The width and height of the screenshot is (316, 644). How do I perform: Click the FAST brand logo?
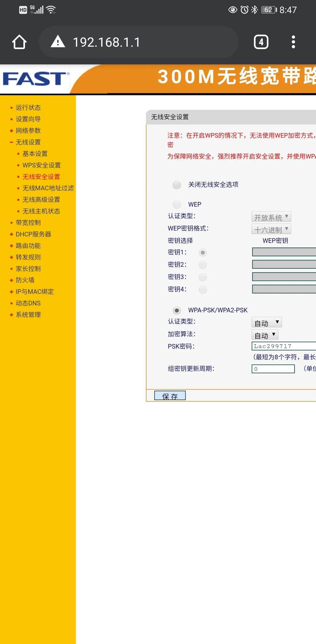tap(35, 79)
